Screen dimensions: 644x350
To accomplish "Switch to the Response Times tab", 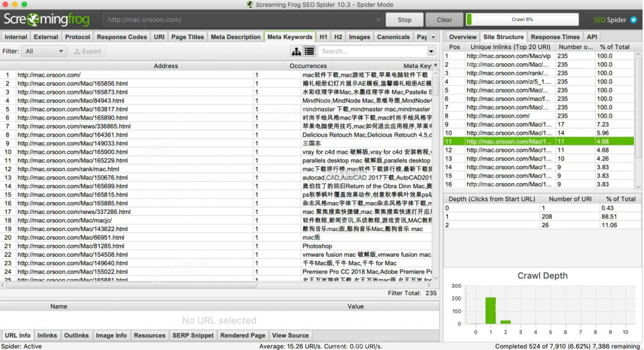I will tap(555, 37).
